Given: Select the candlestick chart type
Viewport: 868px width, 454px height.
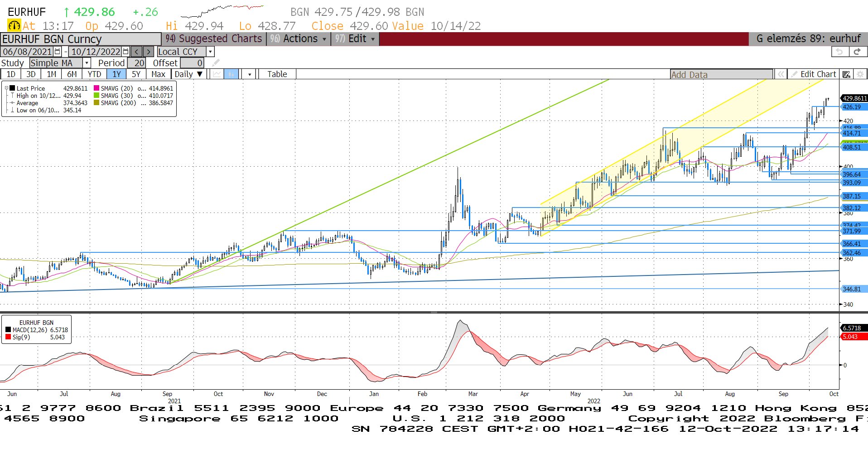Looking at the screenshot, I should tap(231, 74).
